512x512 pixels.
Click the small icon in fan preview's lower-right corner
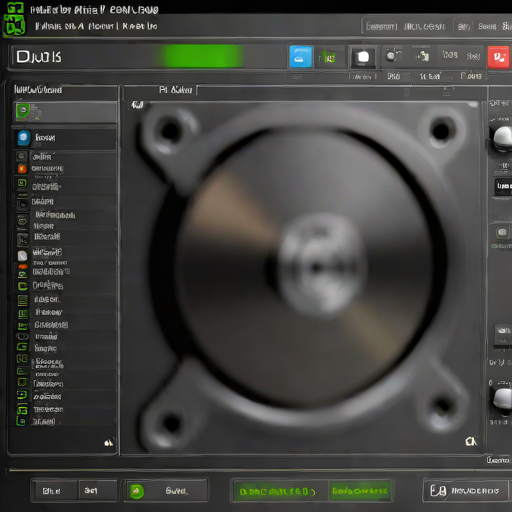click(471, 442)
